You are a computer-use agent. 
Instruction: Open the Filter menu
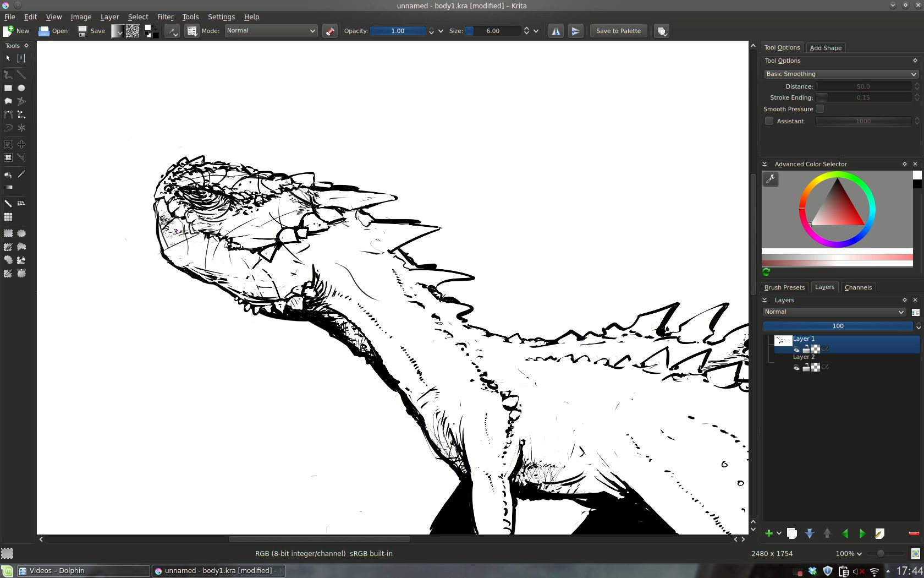(165, 17)
